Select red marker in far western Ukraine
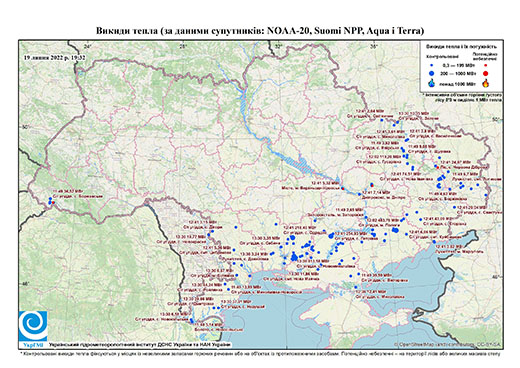The height and width of the screenshot is (368, 520). 53,202
